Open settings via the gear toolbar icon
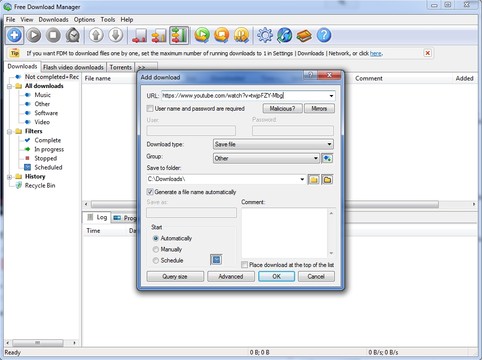482x360 pixels. click(265, 35)
